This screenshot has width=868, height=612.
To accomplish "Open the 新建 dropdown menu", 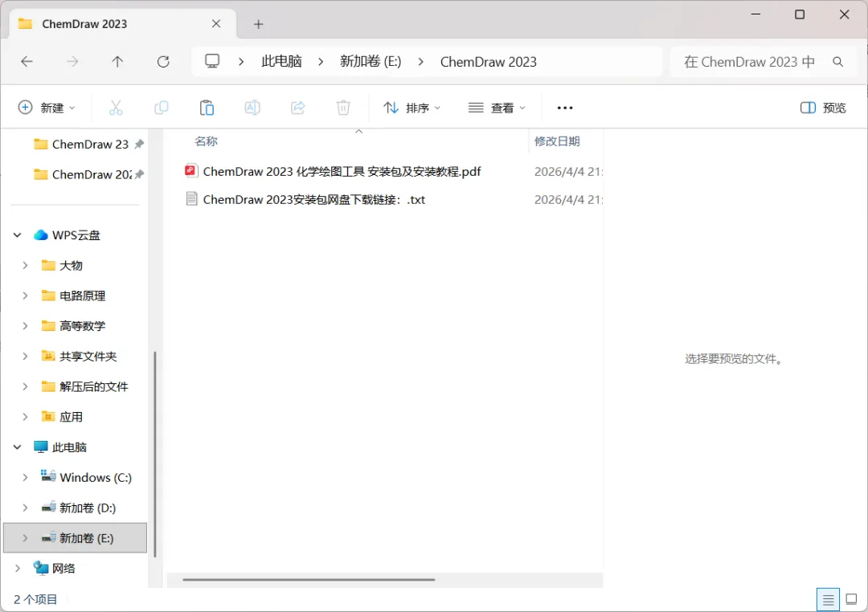I will click(x=47, y=108).
